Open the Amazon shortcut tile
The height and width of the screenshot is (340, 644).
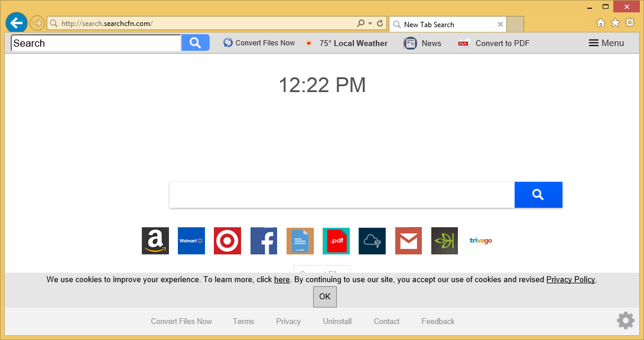[x=155, y=241]
